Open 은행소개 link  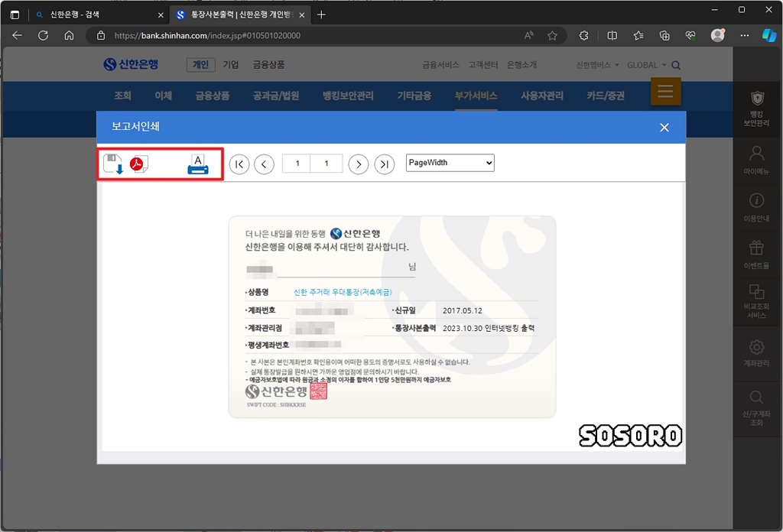pyautogui.click(x=521, y=65)
